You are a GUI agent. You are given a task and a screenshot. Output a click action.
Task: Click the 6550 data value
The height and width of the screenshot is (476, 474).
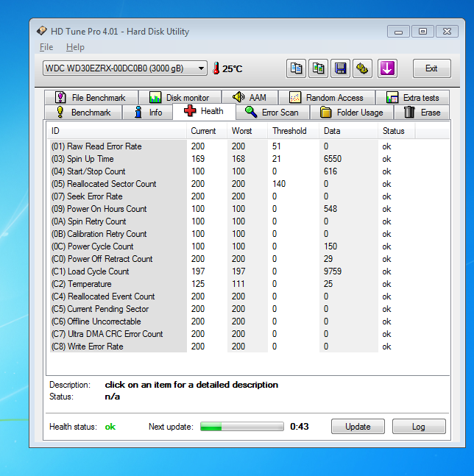333,159
